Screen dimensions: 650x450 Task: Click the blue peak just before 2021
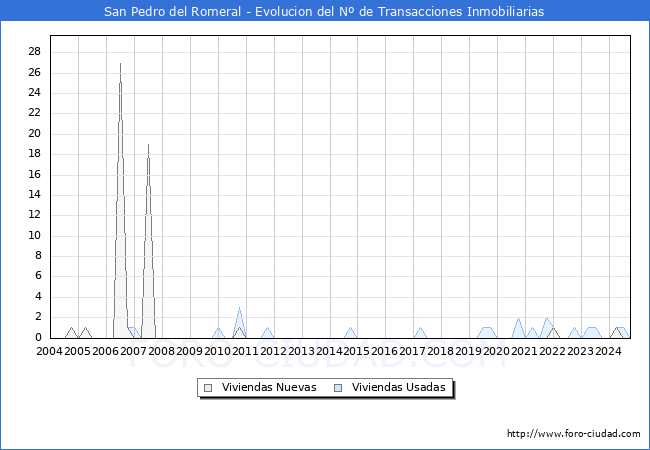pyautogui.click(x=518, y=319)
